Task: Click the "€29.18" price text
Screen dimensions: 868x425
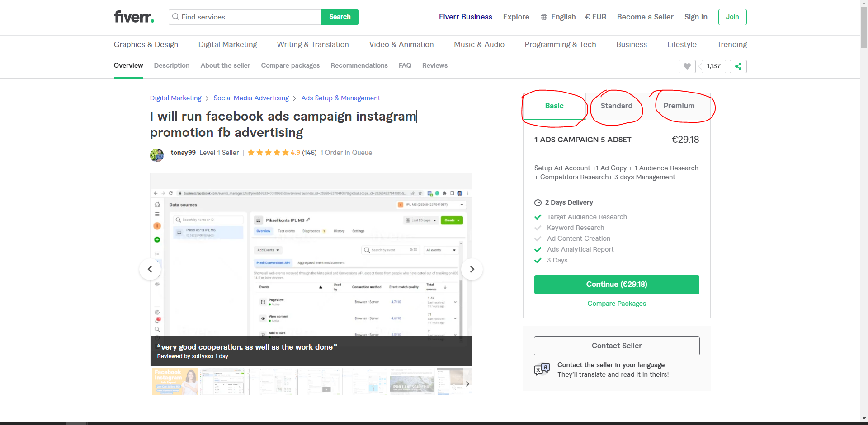Action: point(685,140)
